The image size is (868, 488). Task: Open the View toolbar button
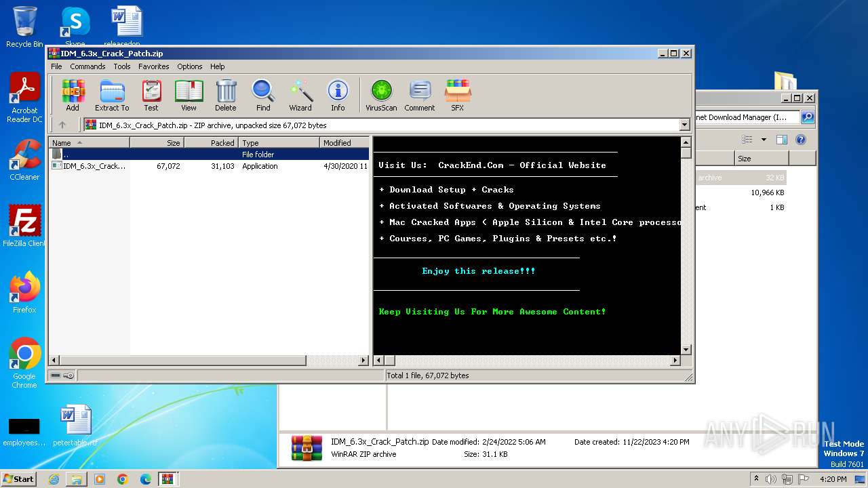pos(189,95)
